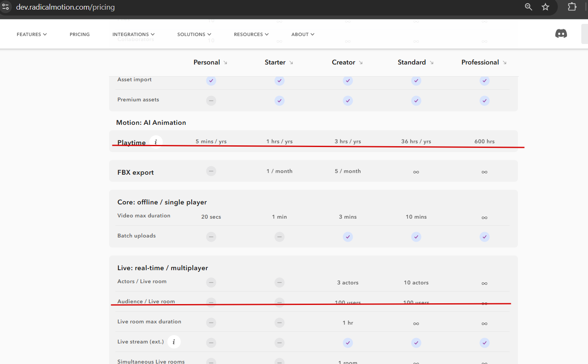Click Asset import checkmark under Personal

click(211, 80)
